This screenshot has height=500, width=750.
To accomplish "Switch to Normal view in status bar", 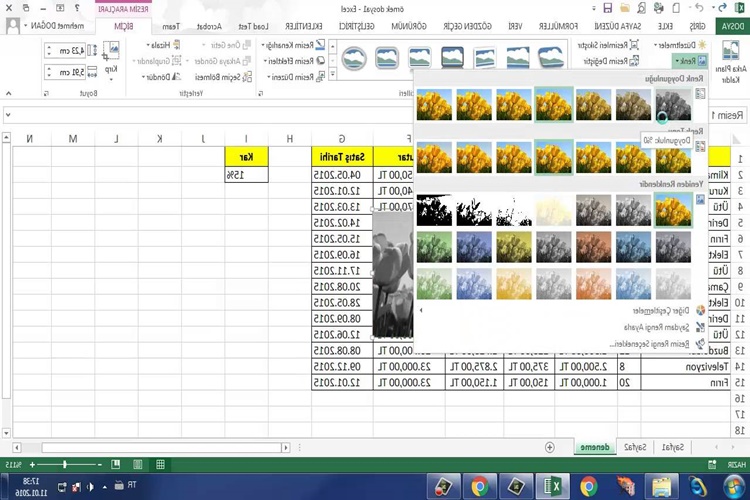I will [160, 465].
